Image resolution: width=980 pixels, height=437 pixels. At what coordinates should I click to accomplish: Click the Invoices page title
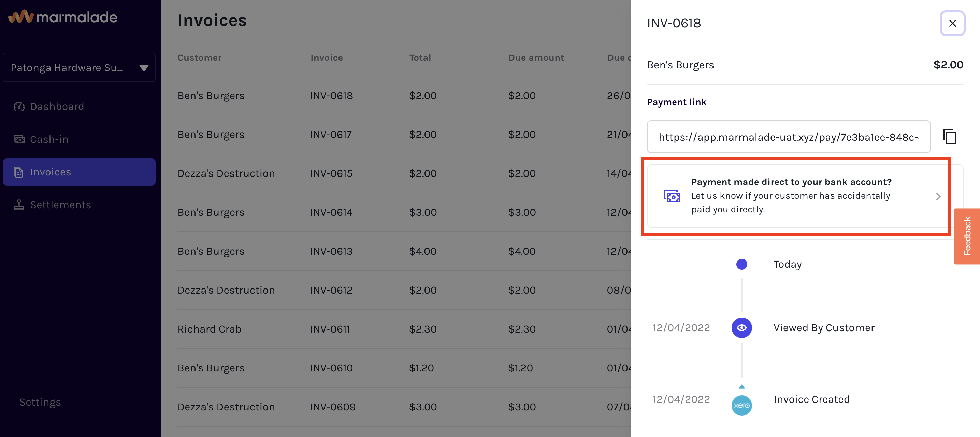(x=212, y=20)
